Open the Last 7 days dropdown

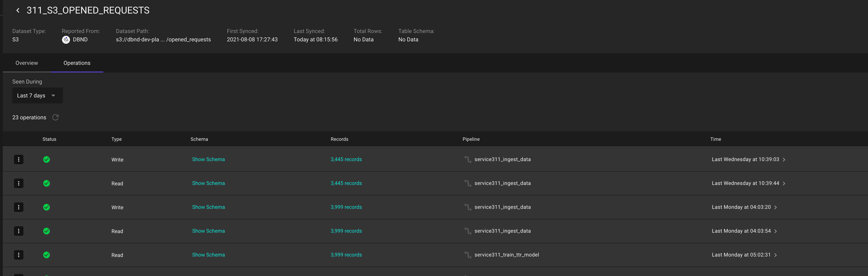click(37, 96)
